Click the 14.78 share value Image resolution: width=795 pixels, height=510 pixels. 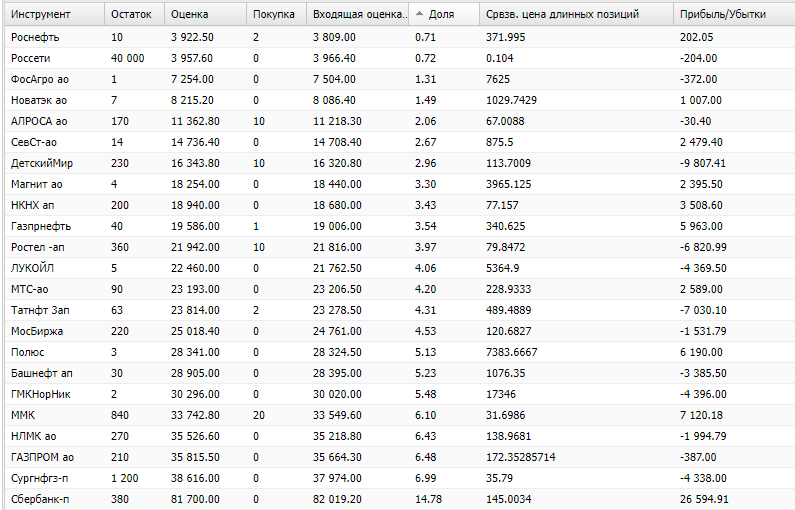click(x=428, y=499)
